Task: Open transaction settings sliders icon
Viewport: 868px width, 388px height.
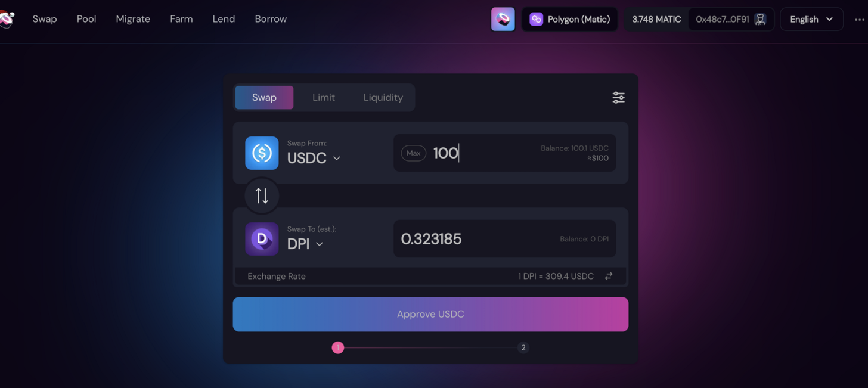Action: pos(618,97)
